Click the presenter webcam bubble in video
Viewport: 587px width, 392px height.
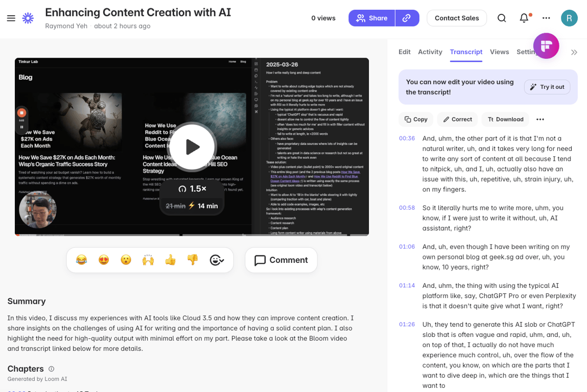[x=37, y=209]
